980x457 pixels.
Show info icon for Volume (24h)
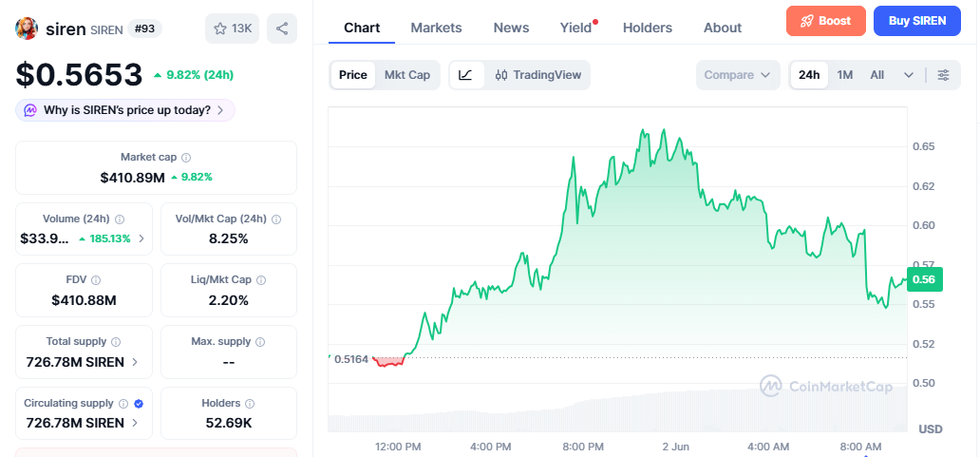point(120,219)
